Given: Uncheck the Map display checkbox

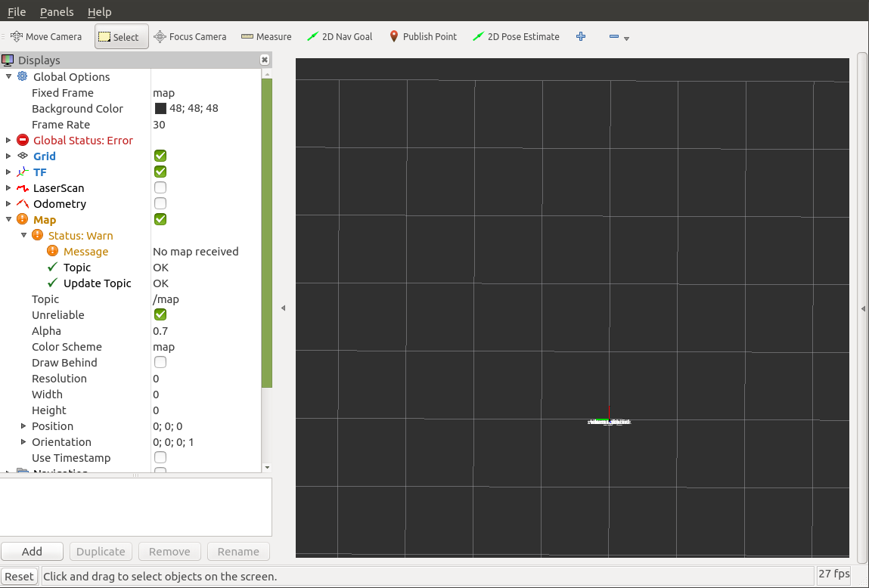Looking at the screenshot, I should [x=160, y=219].
